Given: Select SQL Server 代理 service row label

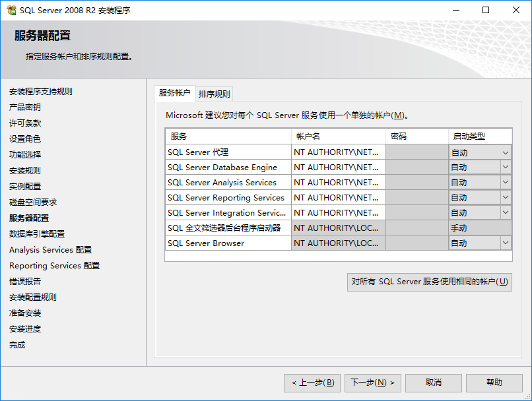Looking at the screenshot, I should click(x=228, y=152).
